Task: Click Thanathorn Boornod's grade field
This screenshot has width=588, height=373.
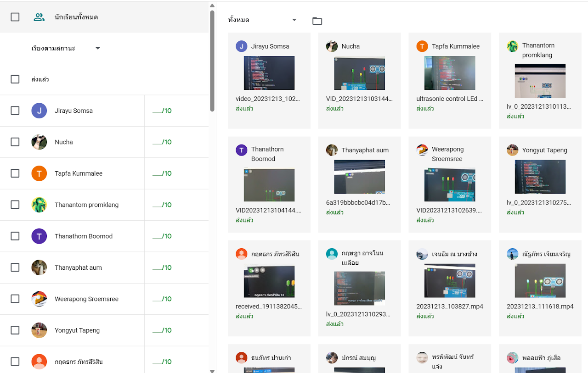Action: (162, 236)
